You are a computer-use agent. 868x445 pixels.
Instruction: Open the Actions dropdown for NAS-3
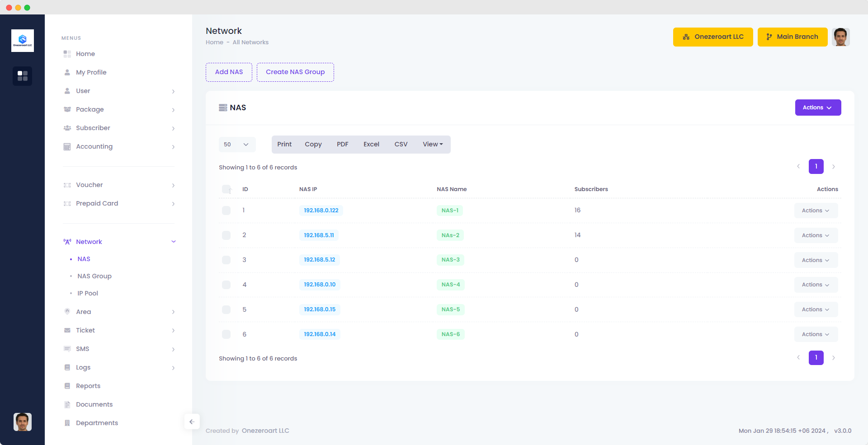[x=816, y=260]
